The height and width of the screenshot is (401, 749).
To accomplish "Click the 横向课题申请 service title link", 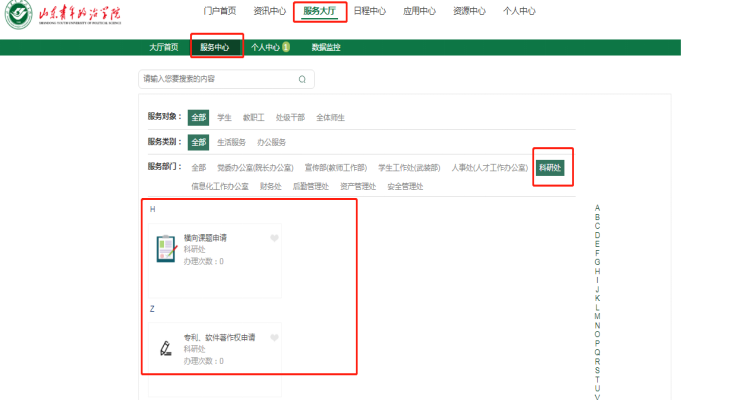I will click(205, 238).
